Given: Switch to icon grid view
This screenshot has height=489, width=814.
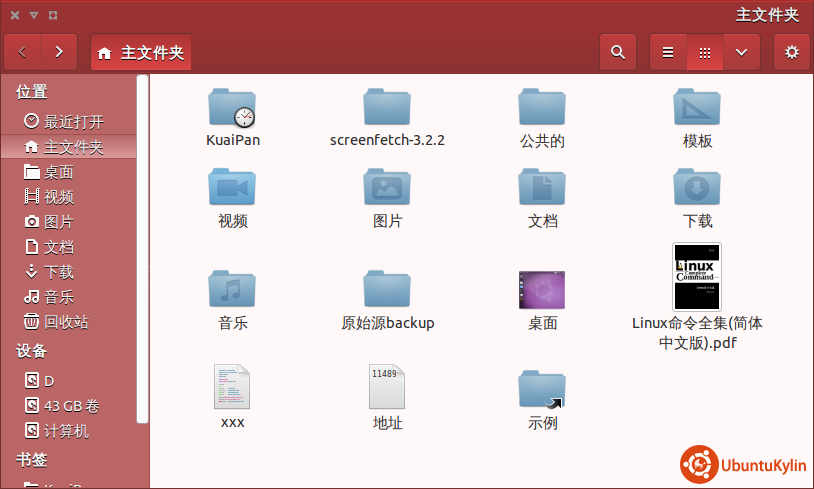Looking at the screenshot, I should click(705, 52).
